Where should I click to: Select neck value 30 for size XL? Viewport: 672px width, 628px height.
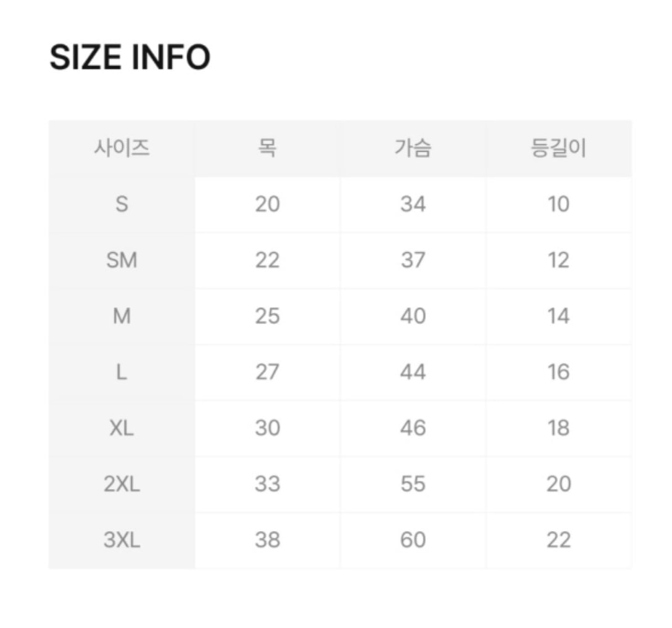267,428
